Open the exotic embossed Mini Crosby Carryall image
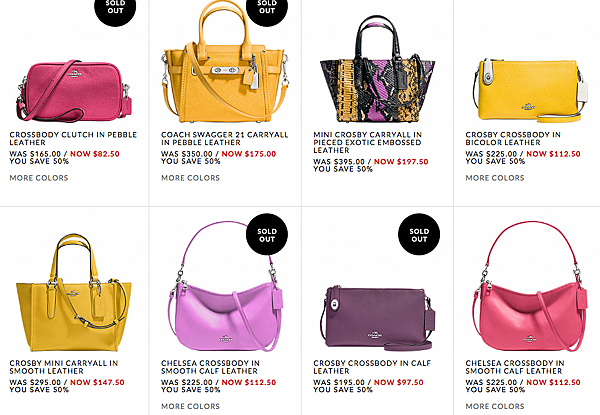 click(x=377, y=69)
